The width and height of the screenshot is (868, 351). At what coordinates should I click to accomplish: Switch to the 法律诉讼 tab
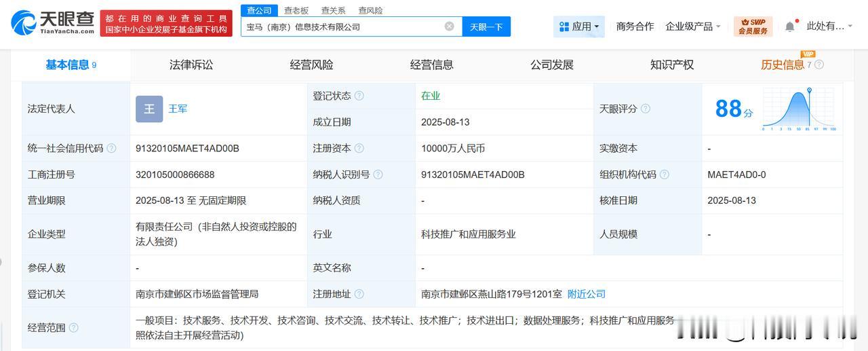(191, 65)
